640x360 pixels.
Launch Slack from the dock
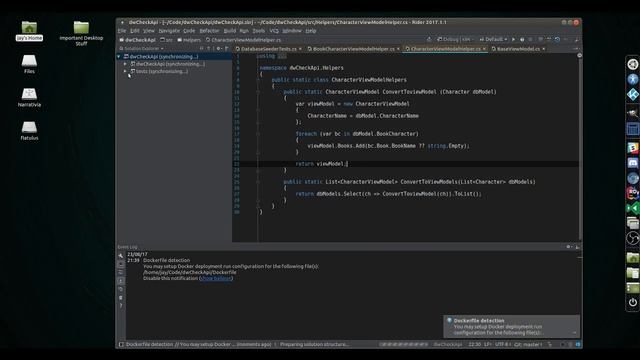point(633,147)
